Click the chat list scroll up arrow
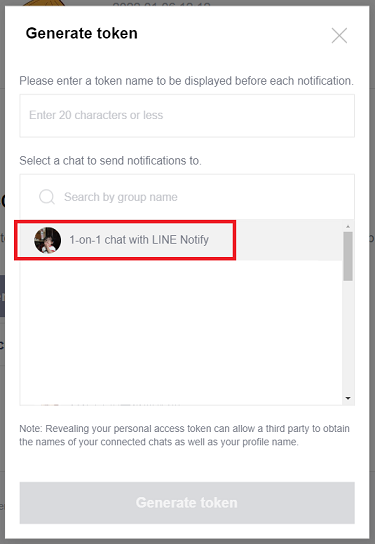375x544 pixels. (x=348, y=227)
